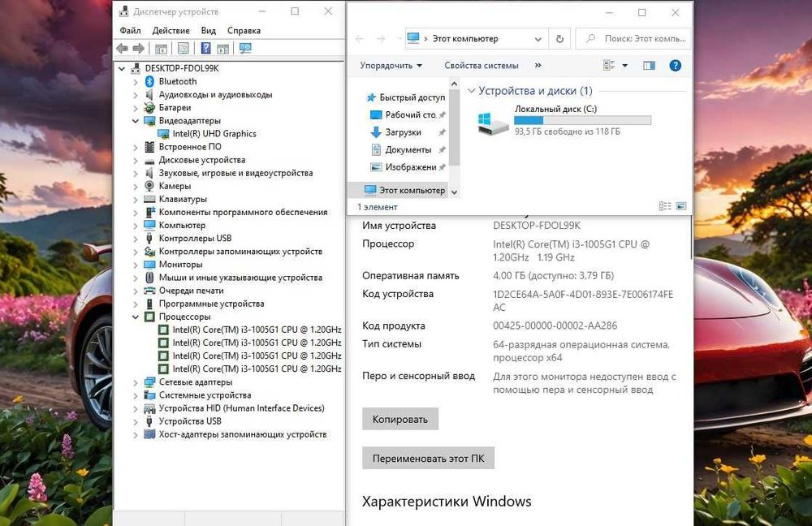
Task: Click the Очереди печати printer icon
Action: pos(149,291)
